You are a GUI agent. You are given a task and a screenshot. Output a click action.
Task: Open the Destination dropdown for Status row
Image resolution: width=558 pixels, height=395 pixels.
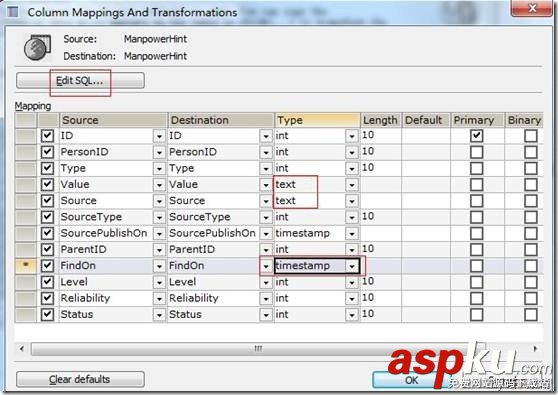pyautogui.click(x=265, y=315)
